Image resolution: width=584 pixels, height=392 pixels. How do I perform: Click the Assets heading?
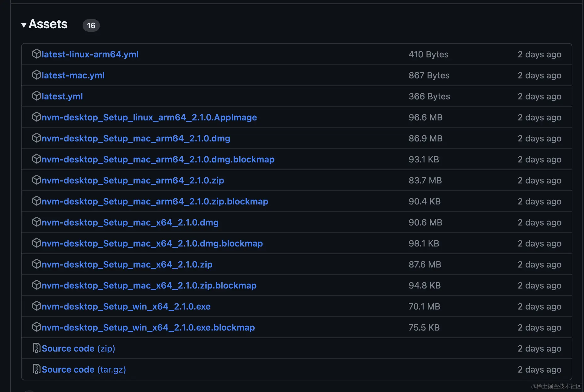[48, 24]
